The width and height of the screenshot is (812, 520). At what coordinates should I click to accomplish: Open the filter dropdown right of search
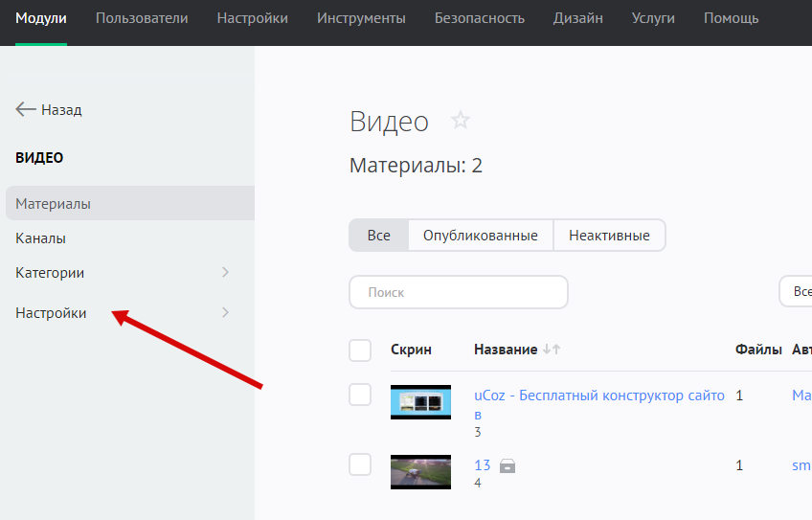[796, 292]
